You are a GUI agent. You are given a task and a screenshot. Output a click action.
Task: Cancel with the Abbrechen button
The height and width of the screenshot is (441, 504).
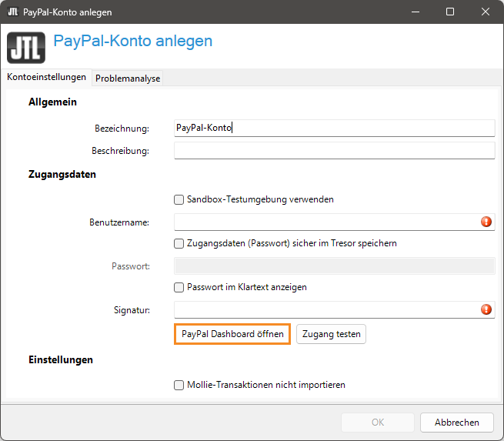click(456, 422)
